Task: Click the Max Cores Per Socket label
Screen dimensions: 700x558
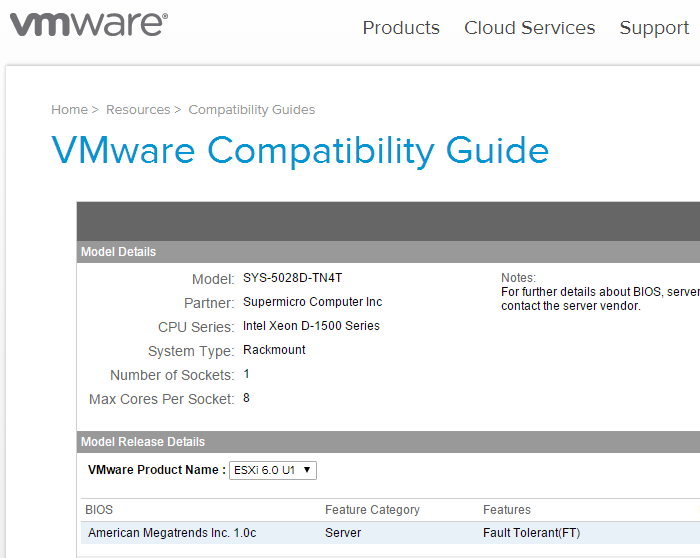Action: click(162, 399)
